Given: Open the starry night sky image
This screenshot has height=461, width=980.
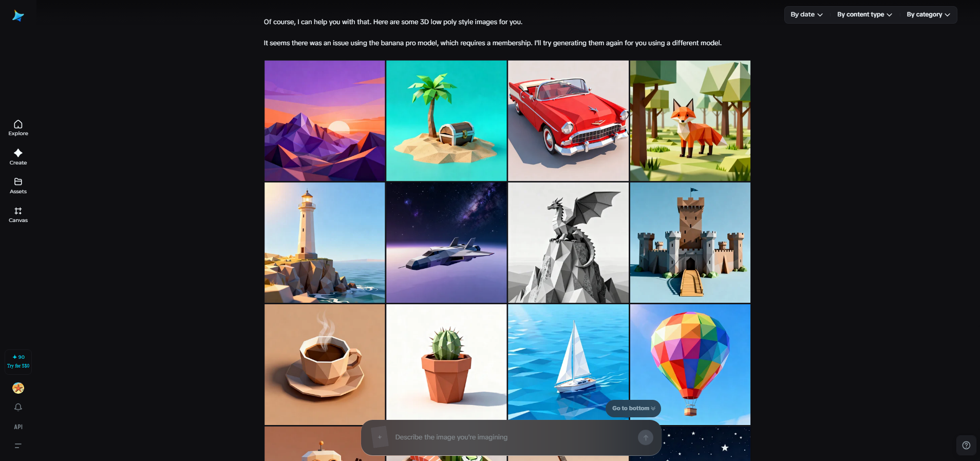Looking at the screenshot, I should point(706,444).
